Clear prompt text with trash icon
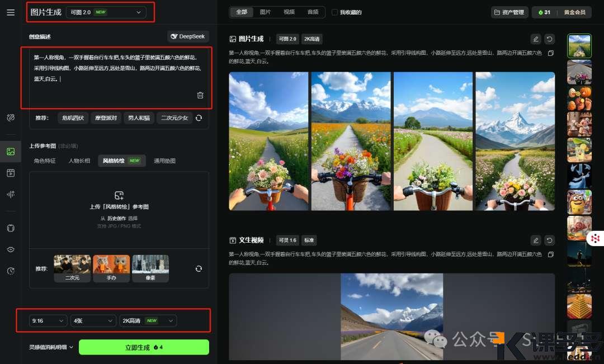The image size is (604, 364). pos(200,94)
